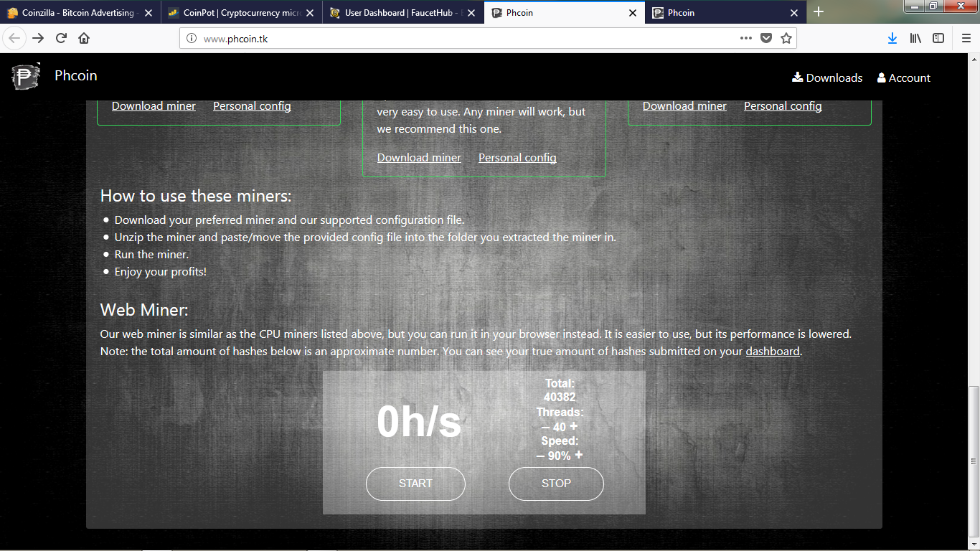Viewport: 980px width, 551px height.
Task: Click Personal config in the right card
Action: pos(783,106)
